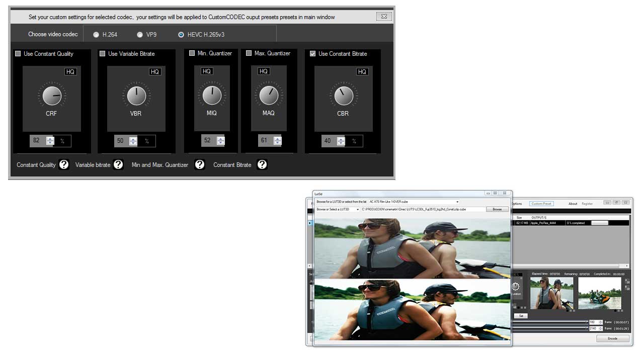Screen dimensions: 644x362
Task: Open the Constant Quality help icon
Action: point(64,164)
